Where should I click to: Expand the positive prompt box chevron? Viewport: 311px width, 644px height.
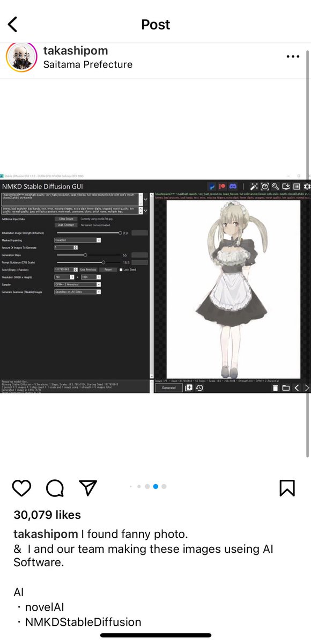145,199
